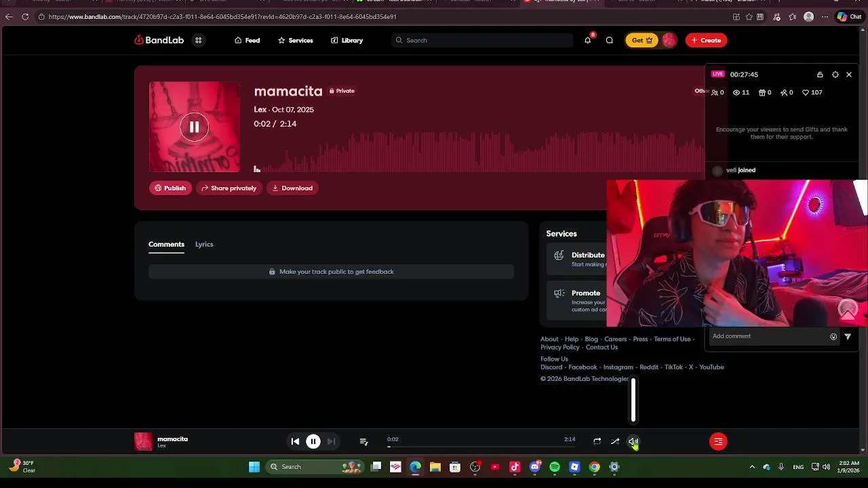Publish the mamacita track
The image size is (868, 488).
click(170, 188)
